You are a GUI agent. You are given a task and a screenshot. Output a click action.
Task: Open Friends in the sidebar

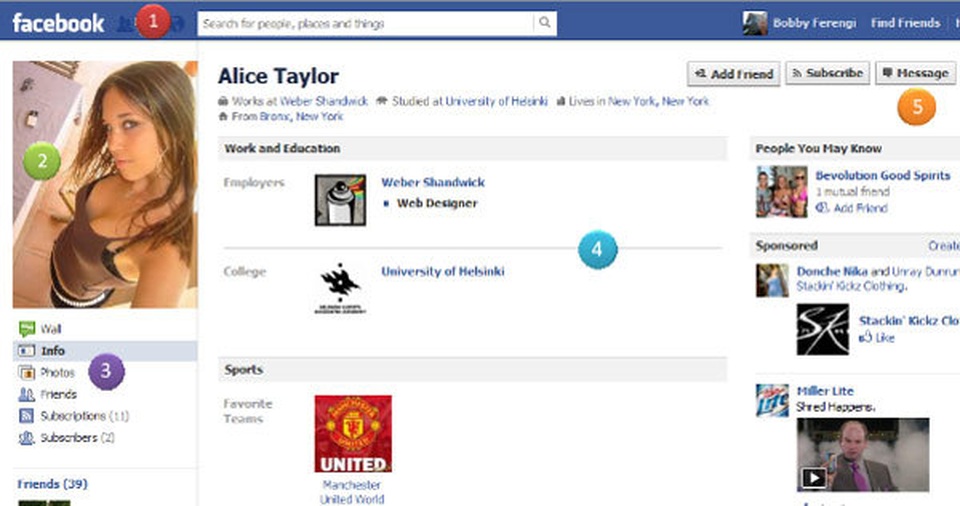pos(58,394)
